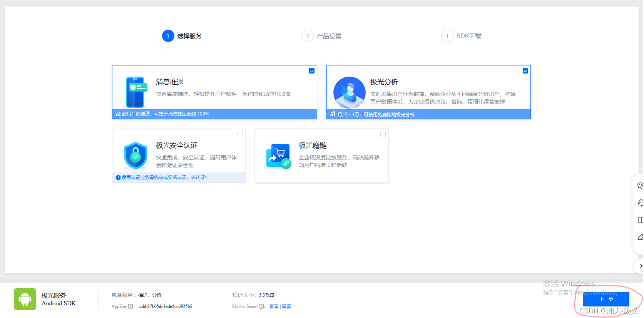The height and width of the screenshot is (318, 644).
Task: Click the 极光魔链 description 企业级深度链接服务
Action: coord(339,161)
